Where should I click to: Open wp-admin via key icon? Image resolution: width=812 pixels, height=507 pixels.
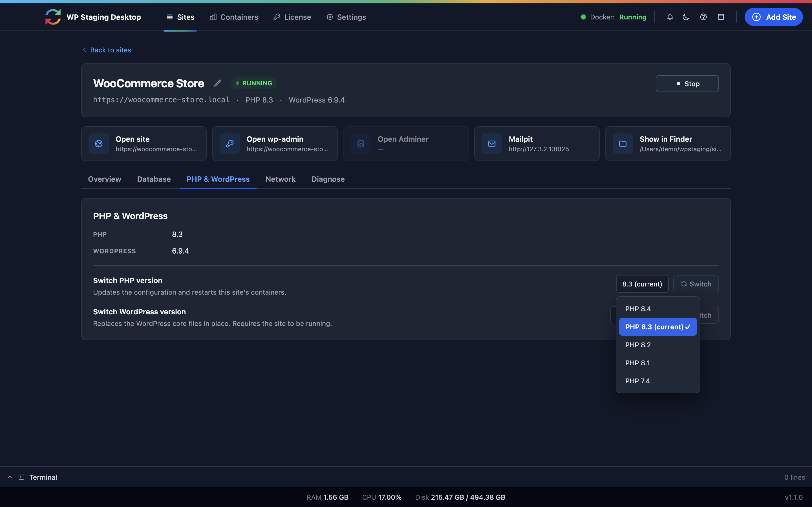(x=230, y=144)
